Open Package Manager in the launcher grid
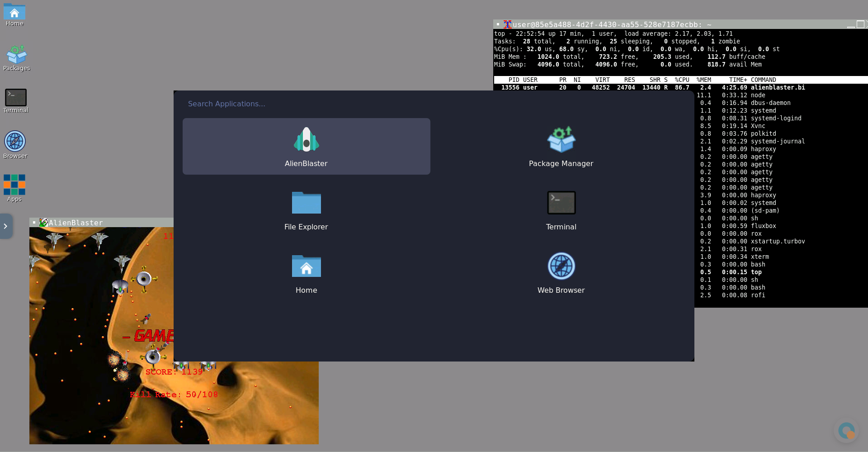 tap(561, 146)
